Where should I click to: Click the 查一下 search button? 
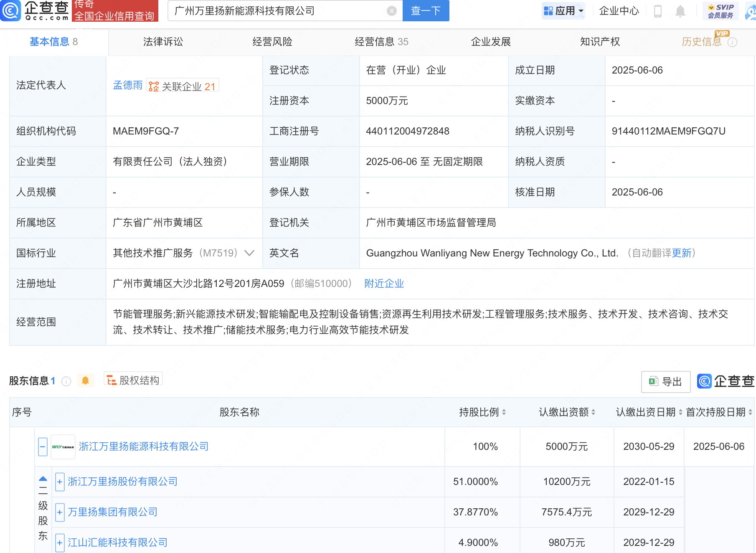[426, 11]
